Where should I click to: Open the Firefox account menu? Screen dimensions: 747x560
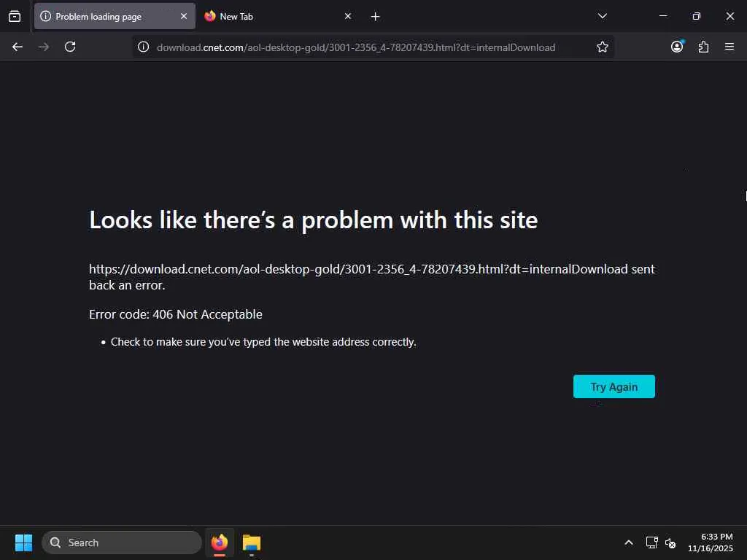click(677, 47)
